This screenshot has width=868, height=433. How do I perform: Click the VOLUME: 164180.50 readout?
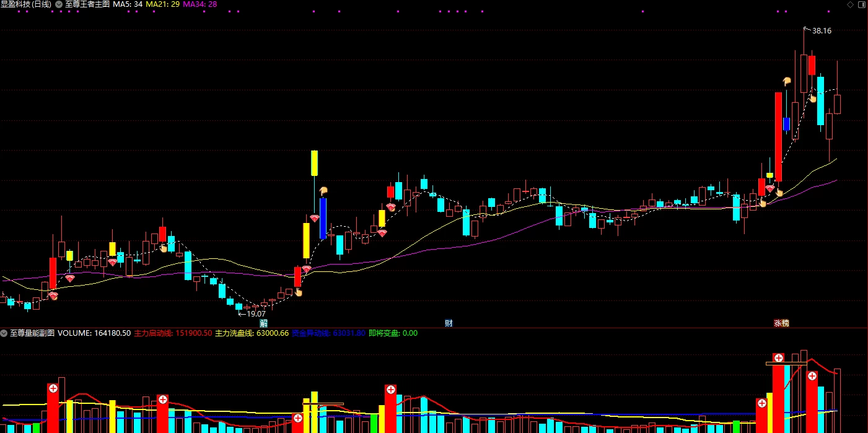(x=94, y=333)
